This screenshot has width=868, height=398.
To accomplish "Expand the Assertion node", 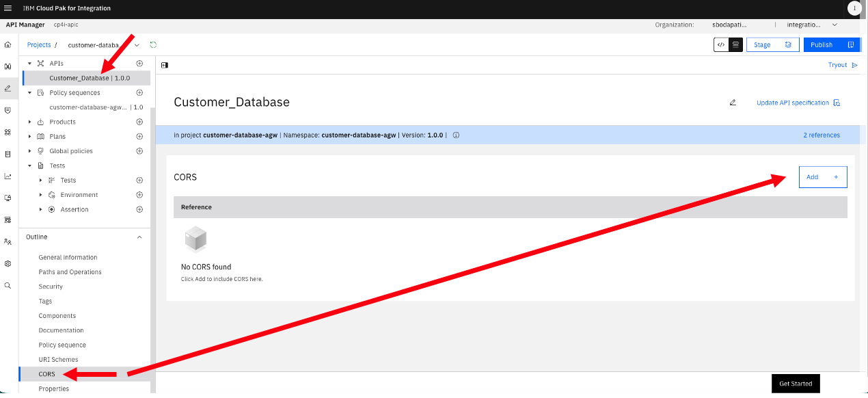I will point(40,209).
